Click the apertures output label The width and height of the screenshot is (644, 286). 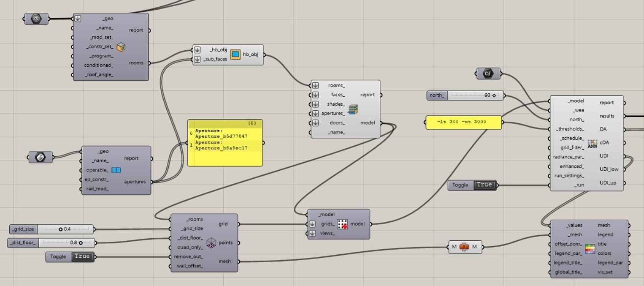tap(135, 182)
